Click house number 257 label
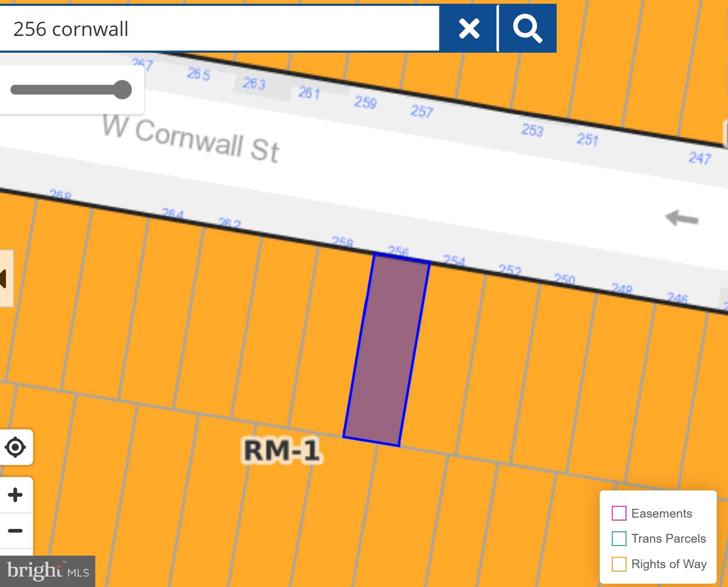The width and height of the screenshot is (728, 587). click(x=422, y=111)
